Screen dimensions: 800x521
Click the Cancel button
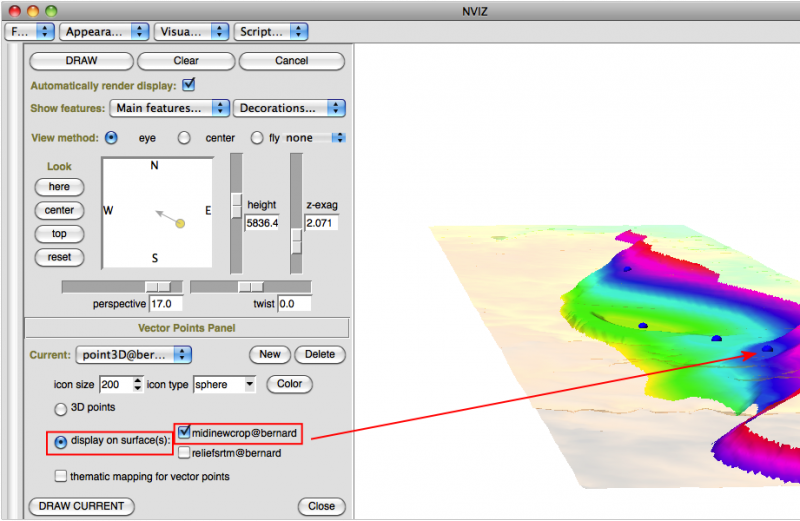(291, 60)
